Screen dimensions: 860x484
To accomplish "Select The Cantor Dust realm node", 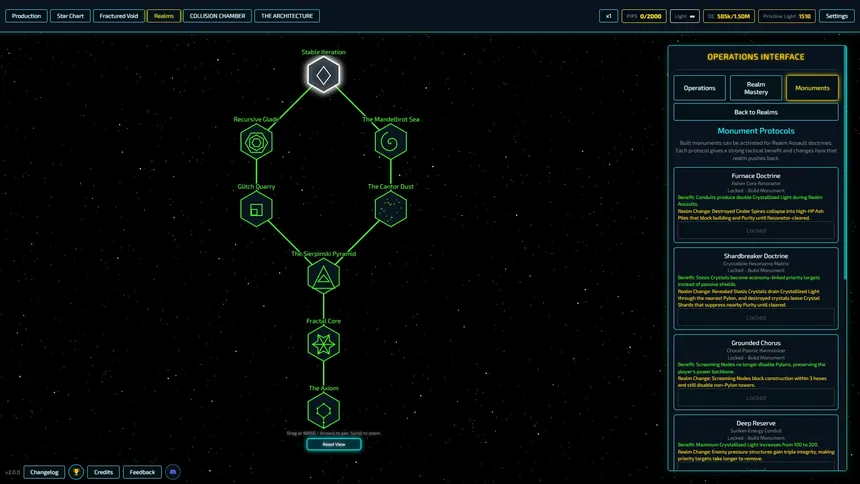I will 391,209.
